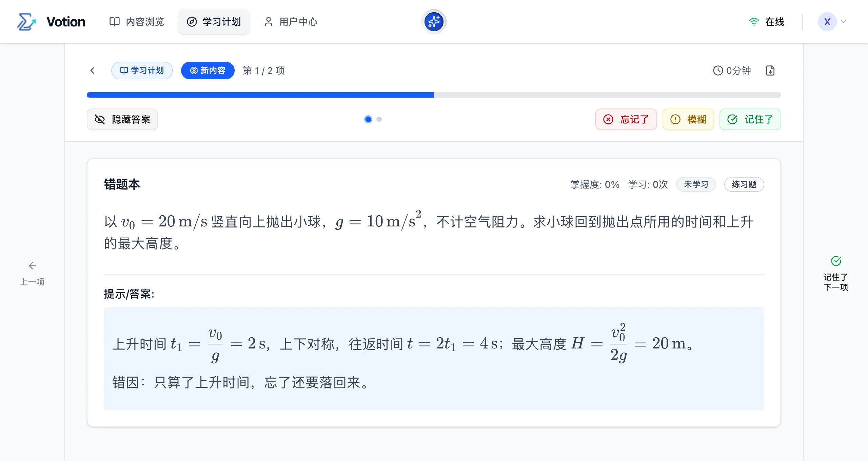Click the 掌握度: 0% label
This screenshot has width=868, height=461.
595,184
